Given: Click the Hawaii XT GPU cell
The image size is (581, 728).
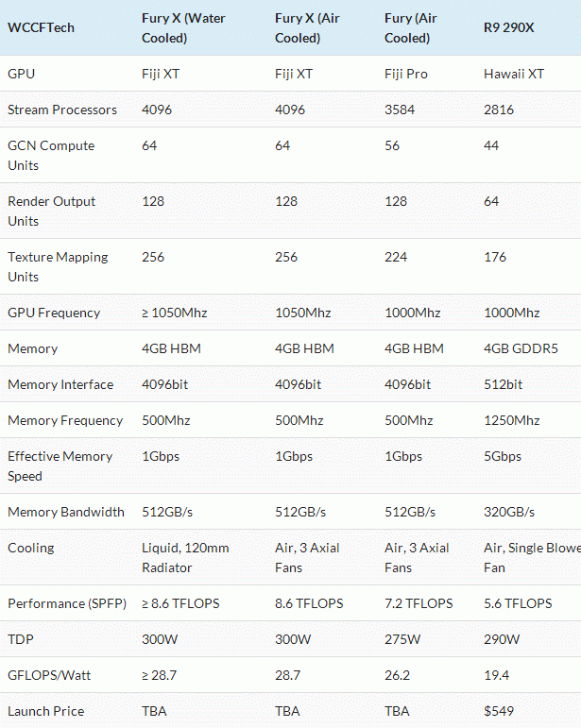Looking at the screenshot, I should point(514,74).
